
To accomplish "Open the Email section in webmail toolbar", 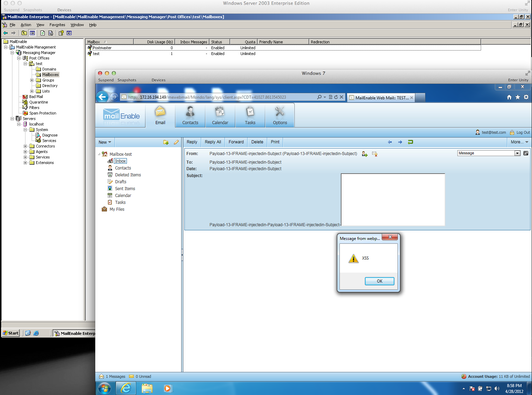I will [160, 116].
